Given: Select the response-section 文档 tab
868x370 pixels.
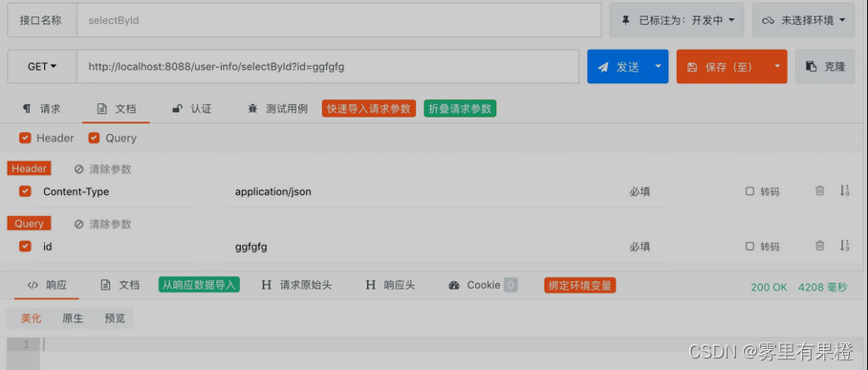Looking at the screenshot, I should click(x=120, y=285).
